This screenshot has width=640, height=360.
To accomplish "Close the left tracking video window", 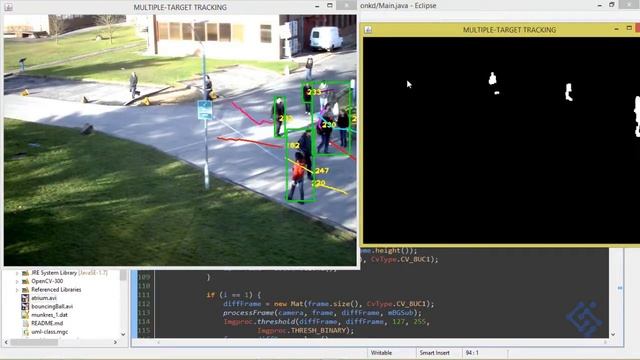I will pyautogui.click(x=347, y=5).
